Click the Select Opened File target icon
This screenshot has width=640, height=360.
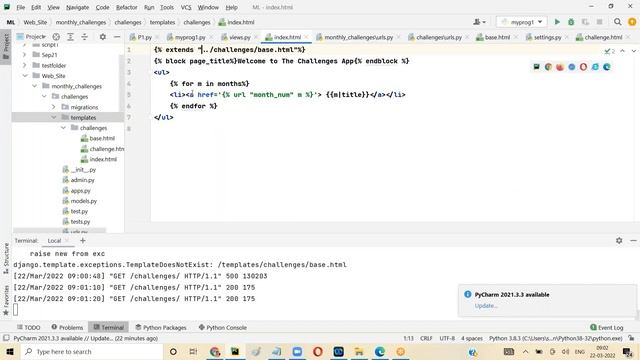click(x=56, y=37)
